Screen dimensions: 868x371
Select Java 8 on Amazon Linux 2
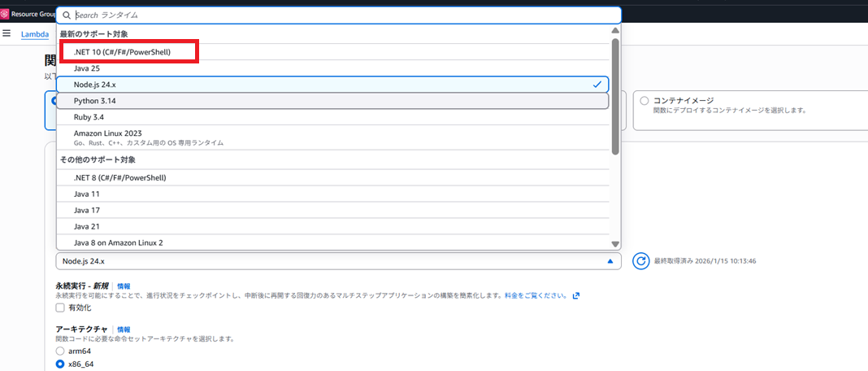(x=332, y=242)
